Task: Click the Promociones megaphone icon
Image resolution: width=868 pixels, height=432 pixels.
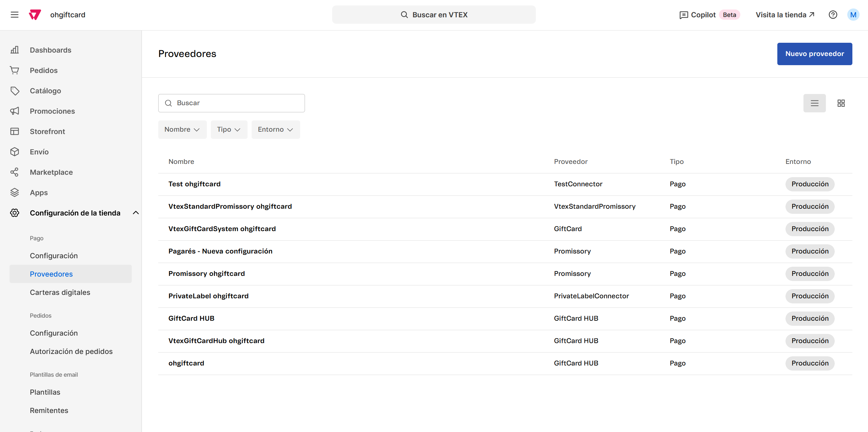Action: (x=15, y=111)
